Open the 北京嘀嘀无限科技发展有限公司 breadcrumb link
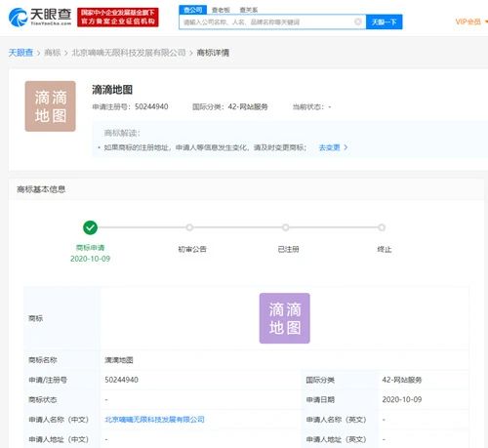 (x=129, y=53)
